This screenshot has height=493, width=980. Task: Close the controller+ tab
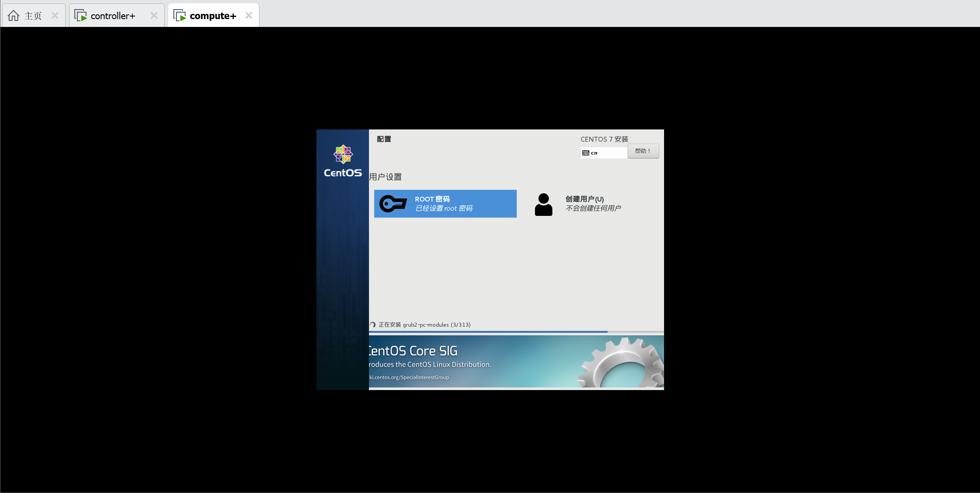[x=154, y=16]
